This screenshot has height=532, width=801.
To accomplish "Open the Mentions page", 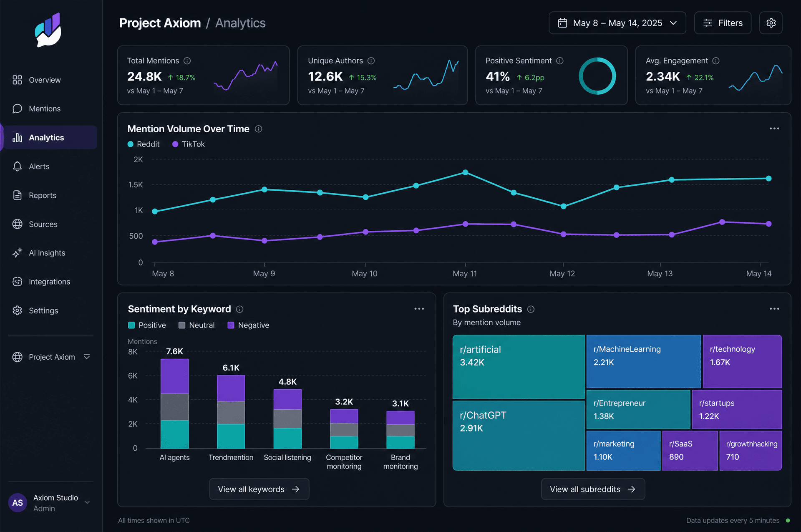I will [x=50, y=108].
